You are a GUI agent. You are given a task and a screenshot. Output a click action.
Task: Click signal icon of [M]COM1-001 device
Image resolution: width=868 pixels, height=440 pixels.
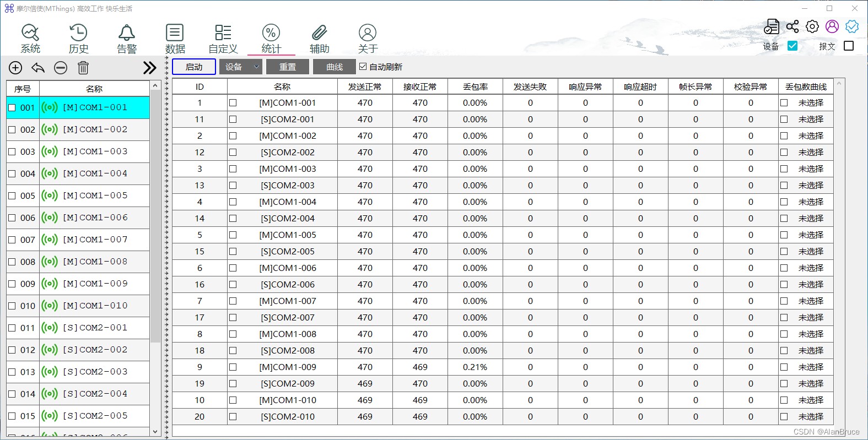tap(50, 107)
